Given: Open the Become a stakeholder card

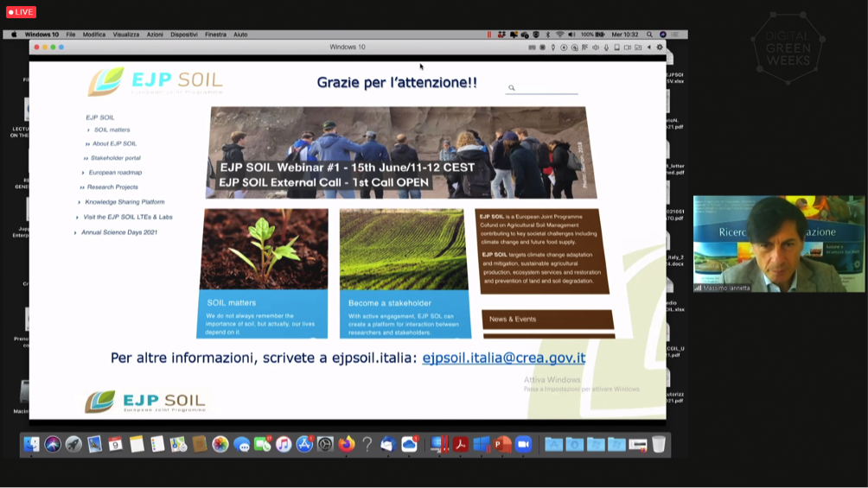Looking at the screenshot, I should 405,273.
